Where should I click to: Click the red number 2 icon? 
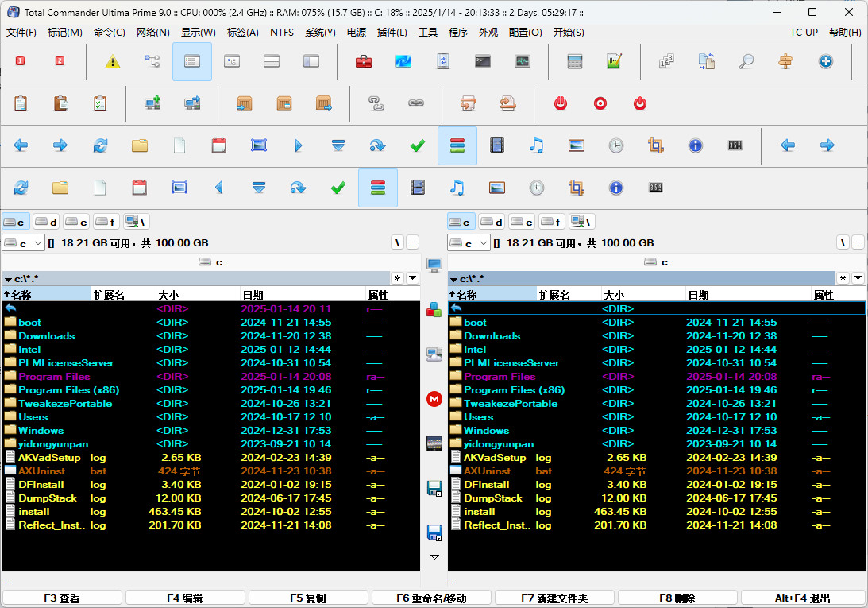60,61
